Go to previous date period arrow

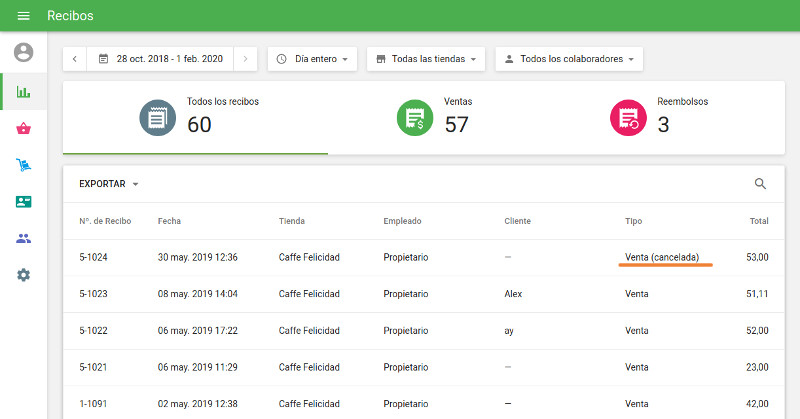[x=75, y=59]
